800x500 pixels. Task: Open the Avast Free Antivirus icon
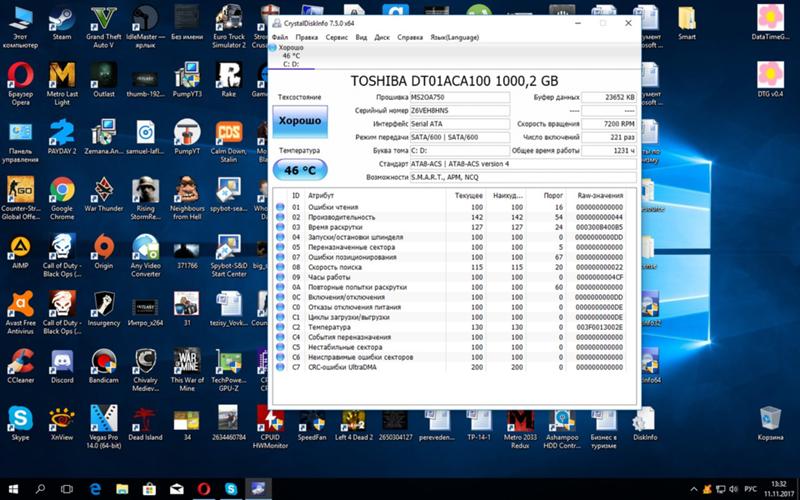coord(20,312)
